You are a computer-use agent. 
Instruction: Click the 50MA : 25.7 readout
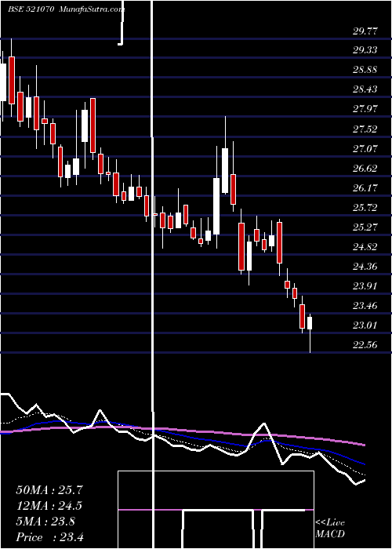coord(50,490)
